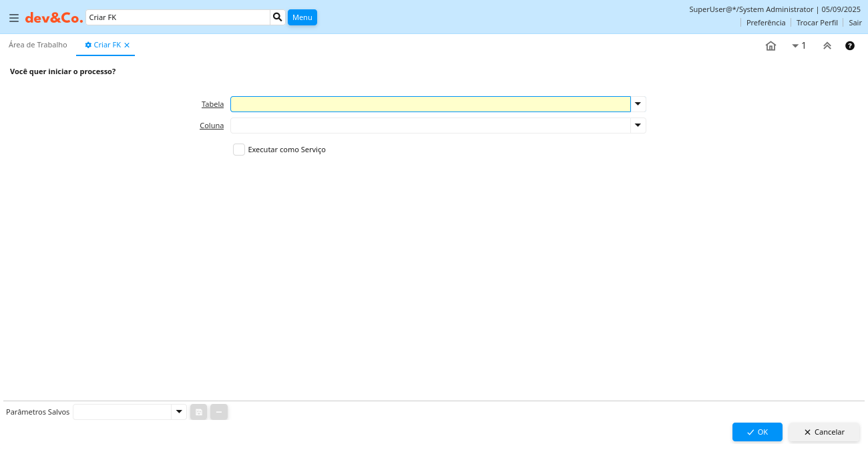Viewport: 868px width, 450px height.
Task: Click the blue Menu button
Action: click(302, 17)
